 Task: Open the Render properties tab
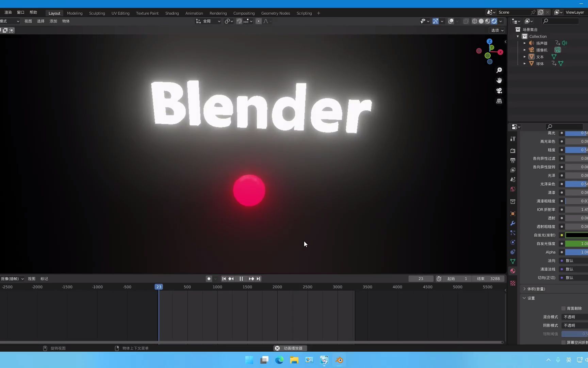point(513,151)
